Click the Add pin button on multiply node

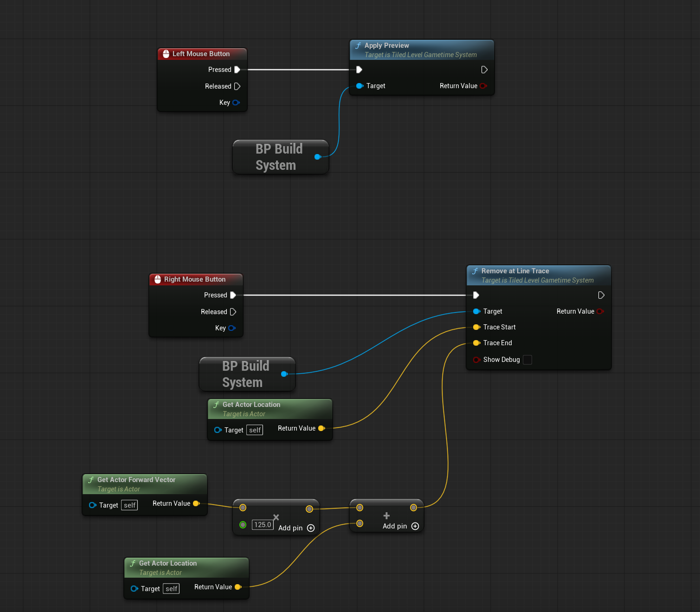click(x=311, y=528)
